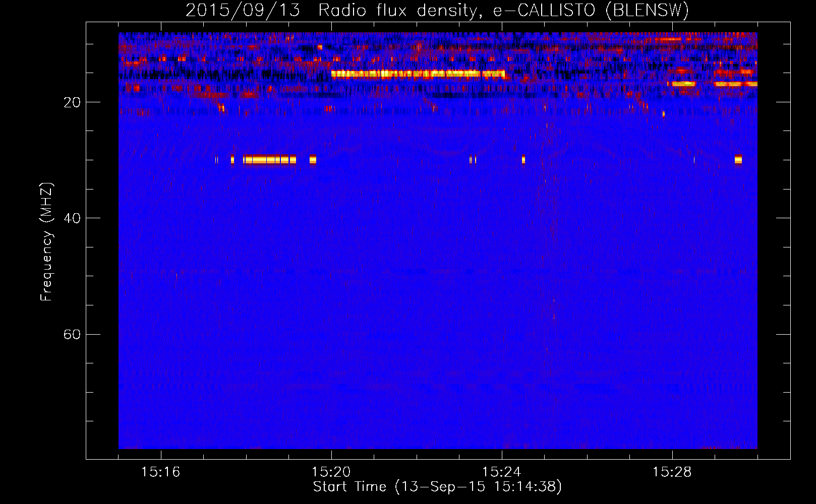Click the long bright yellow emission band near 15 MHz

click(x=418, y=74)
